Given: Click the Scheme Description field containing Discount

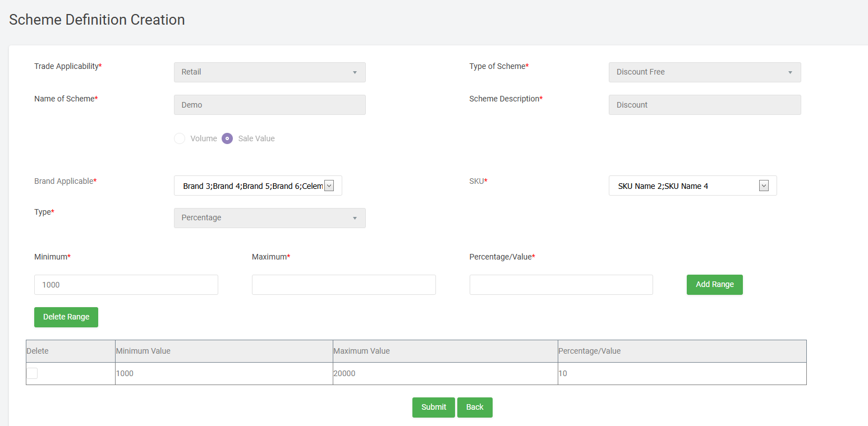Looking at the screenshot, I should tap(705, 105).
